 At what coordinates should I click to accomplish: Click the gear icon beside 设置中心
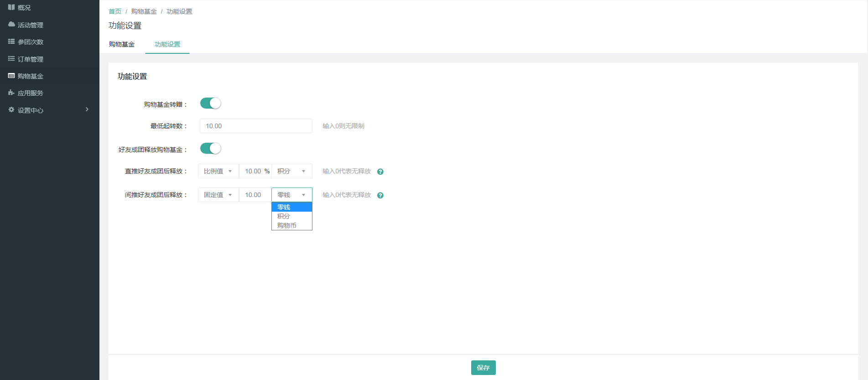(x=11, y=110)
